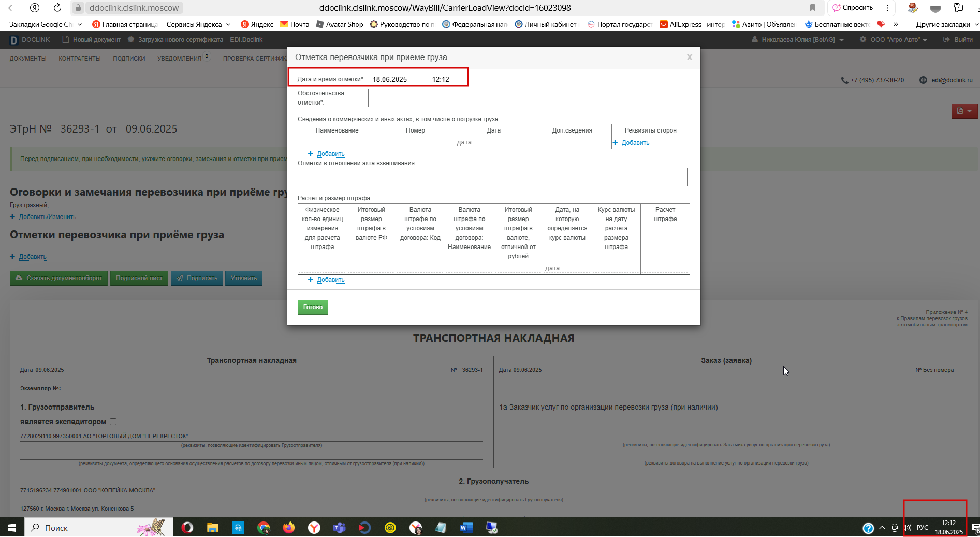Click the weighing act notes field
Image resolution: width=980 pixels, height=537 pixels.
tap(492, 177)
